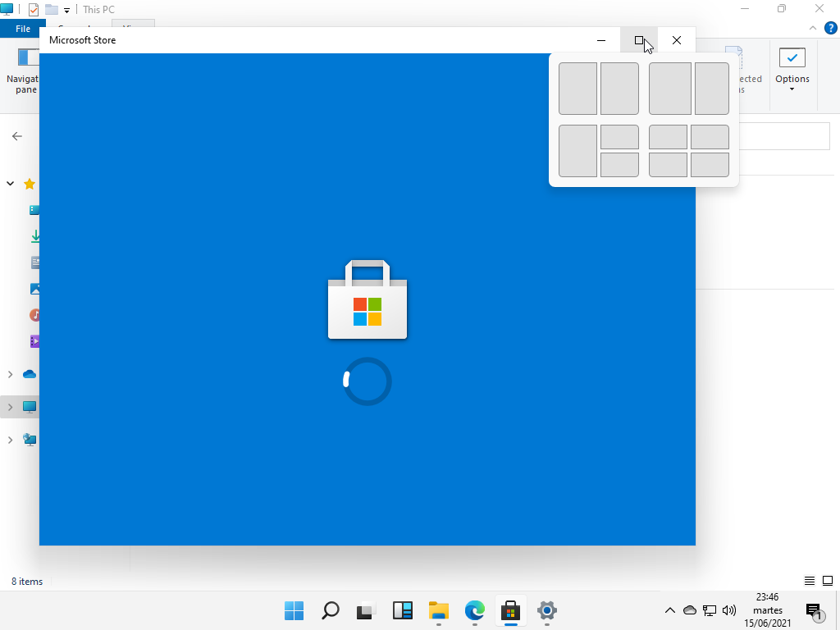Open Search from the taskbar magnifier
Screen dimensions: 840x630
pos(330,610)
